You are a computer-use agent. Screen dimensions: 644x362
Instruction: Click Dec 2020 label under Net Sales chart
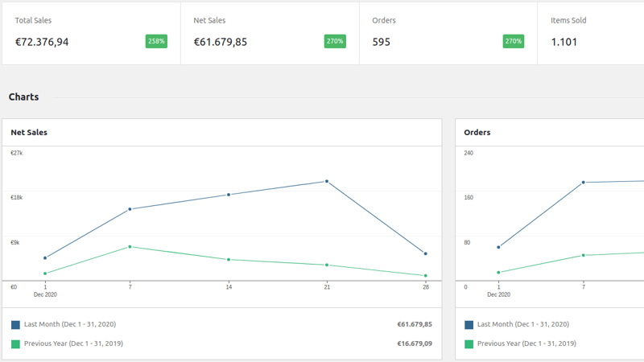coord(45,294)
